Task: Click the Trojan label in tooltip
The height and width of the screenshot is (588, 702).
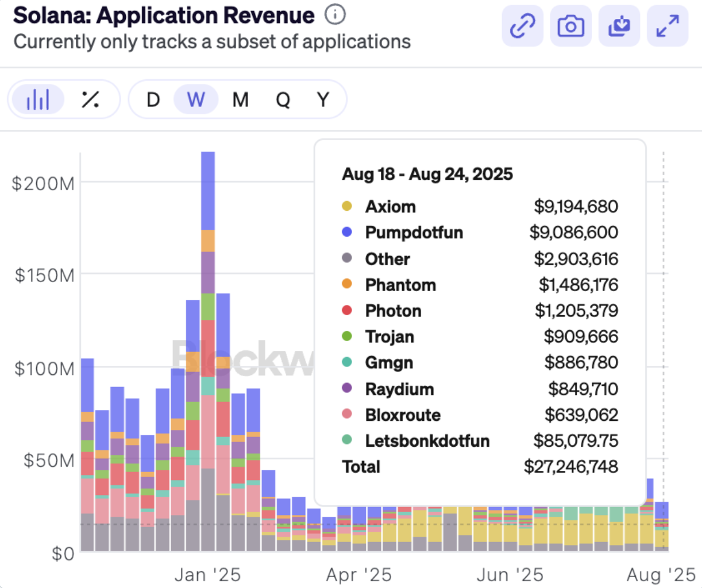Action: tap(389, 336)
